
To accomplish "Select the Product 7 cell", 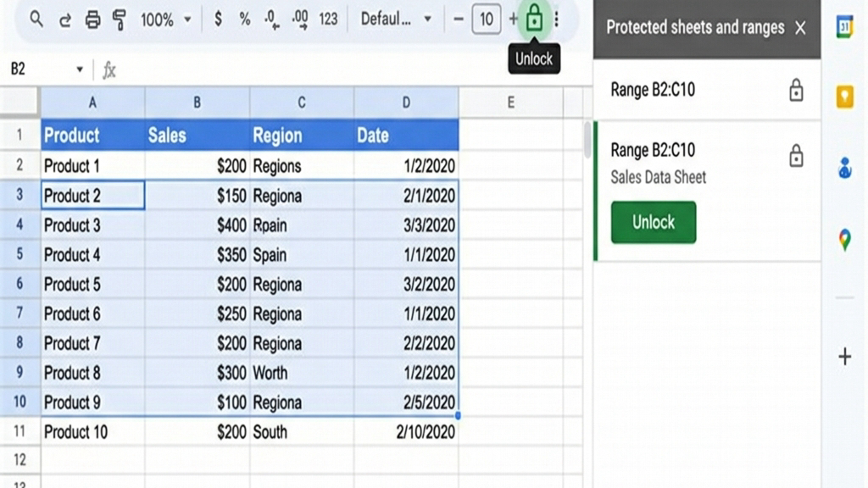I will 92,343.
